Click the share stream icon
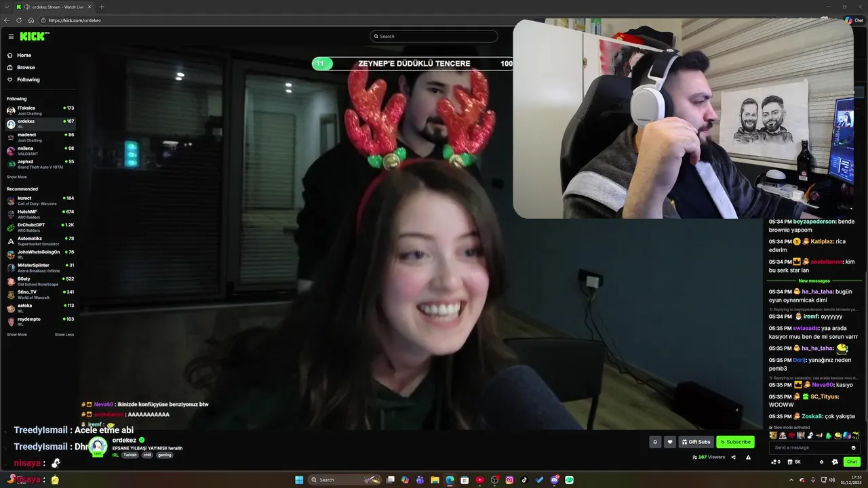868x488 pixels. click(733, 457)
